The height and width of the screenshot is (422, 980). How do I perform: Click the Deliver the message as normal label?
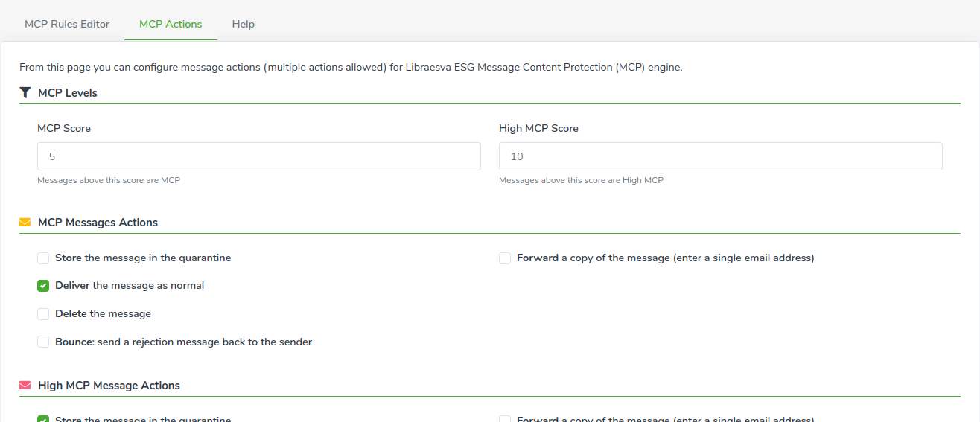[130, 286]
